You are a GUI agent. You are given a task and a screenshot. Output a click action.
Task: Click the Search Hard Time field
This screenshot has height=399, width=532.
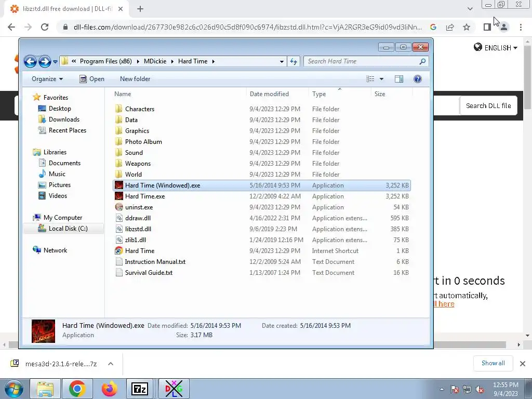coord(362,61)
